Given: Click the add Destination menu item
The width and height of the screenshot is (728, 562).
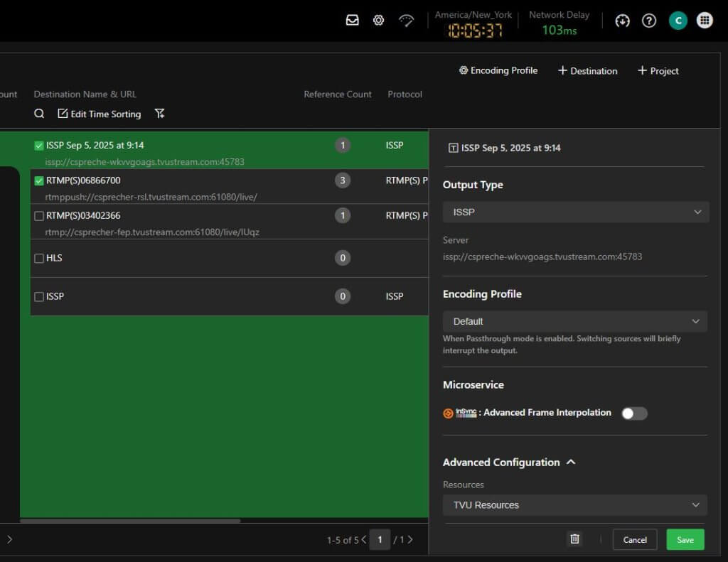Looking at the screenshot, I should (x=587, y=71).
